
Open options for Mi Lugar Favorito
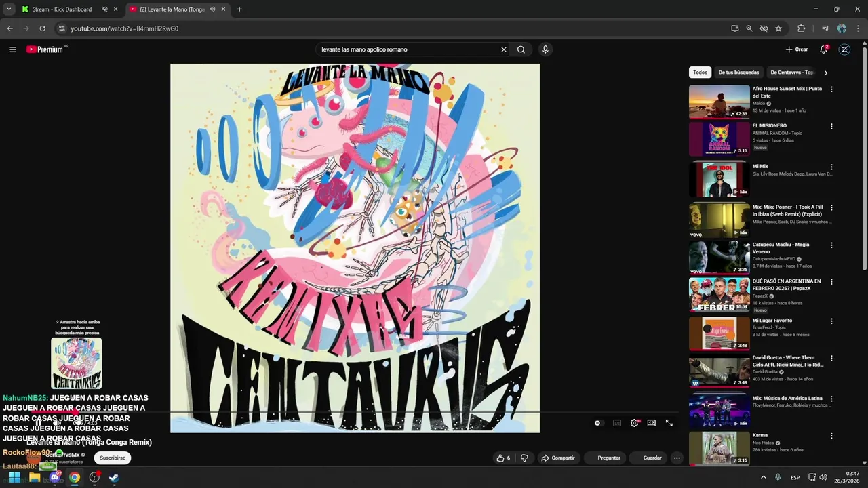click(831, 321)
